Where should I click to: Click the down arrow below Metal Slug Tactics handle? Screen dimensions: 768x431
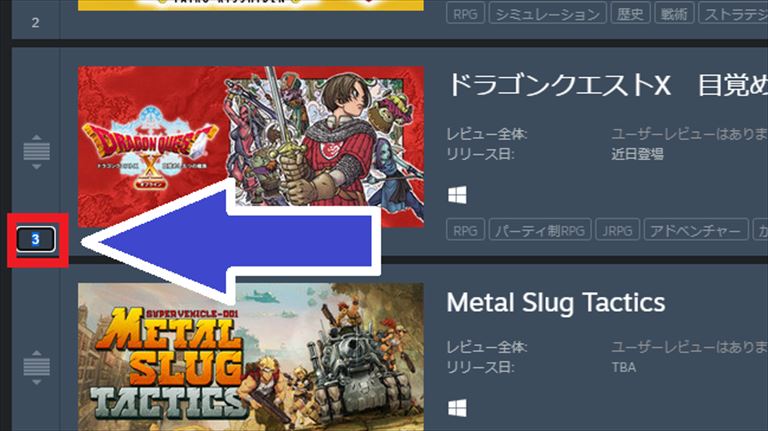point(37,382)
